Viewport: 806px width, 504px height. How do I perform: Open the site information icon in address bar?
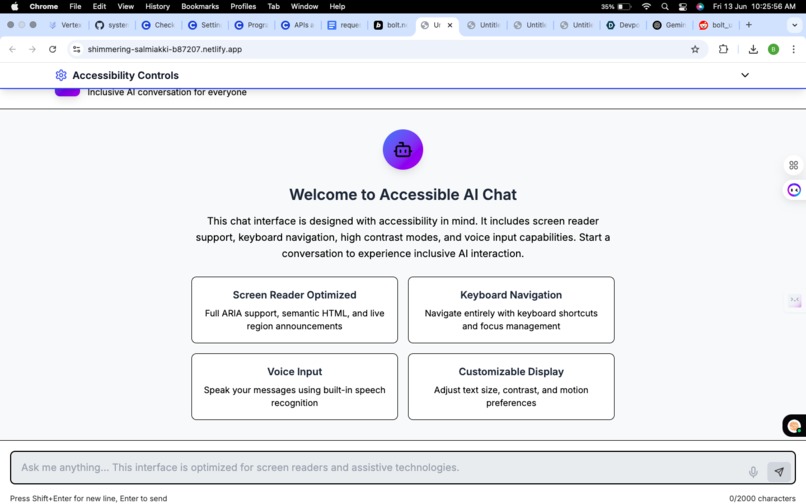pyautogui.click(x=77, y=49)
